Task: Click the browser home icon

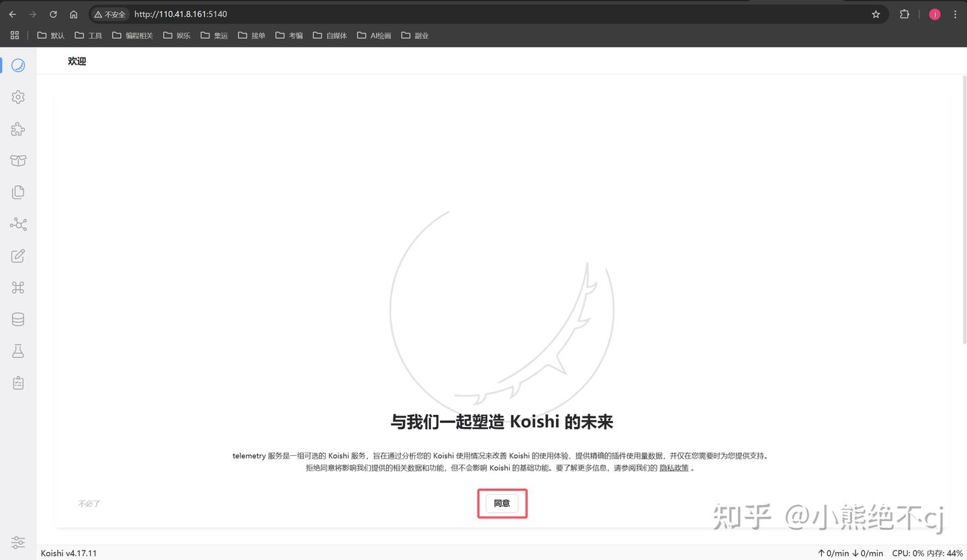Action: (x=74, y=14)
